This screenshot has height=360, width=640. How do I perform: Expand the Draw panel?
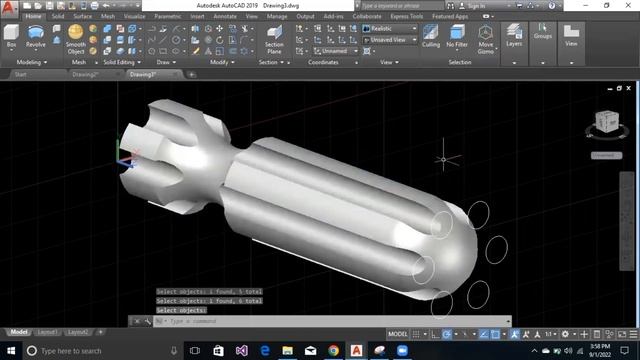166,62
